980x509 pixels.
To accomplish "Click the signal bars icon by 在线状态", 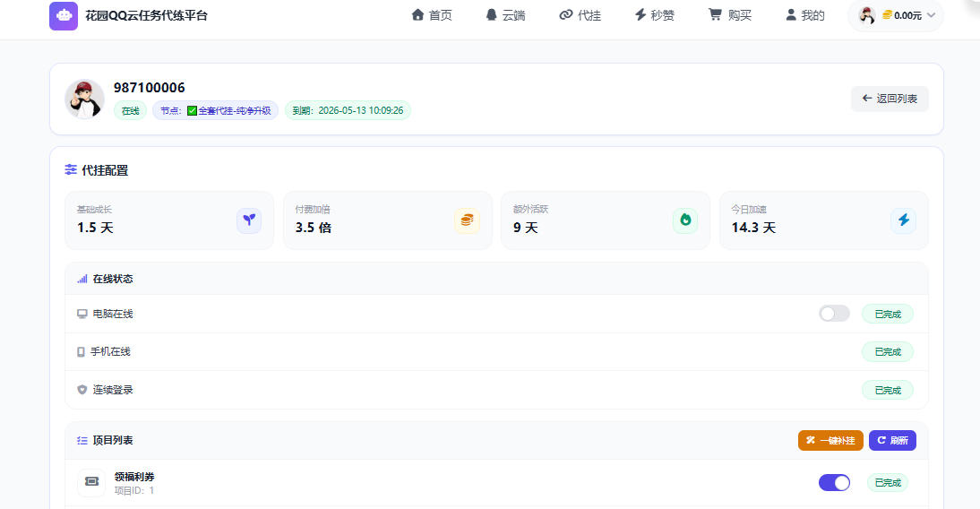I will point(82,279).
